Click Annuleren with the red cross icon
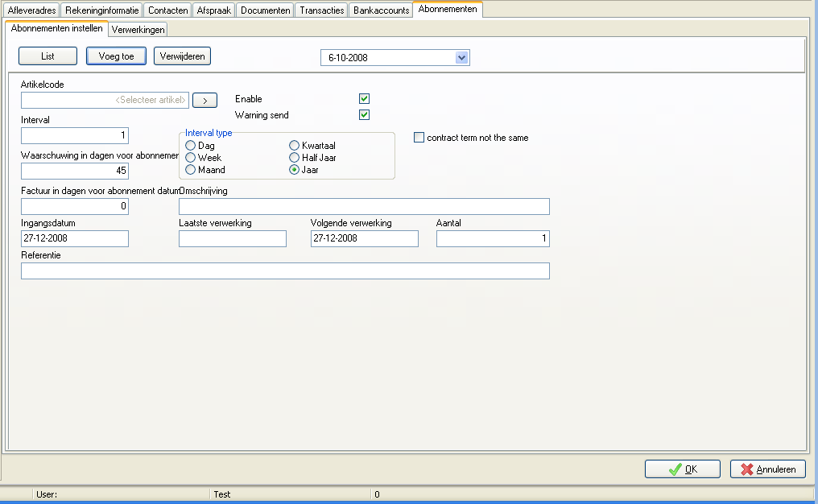 [x=768, y=469]
